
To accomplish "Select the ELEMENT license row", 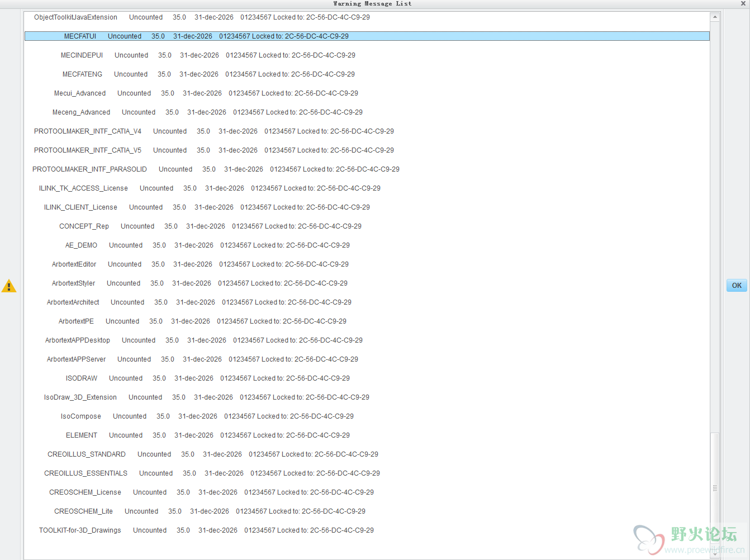I will click(367, 435).
